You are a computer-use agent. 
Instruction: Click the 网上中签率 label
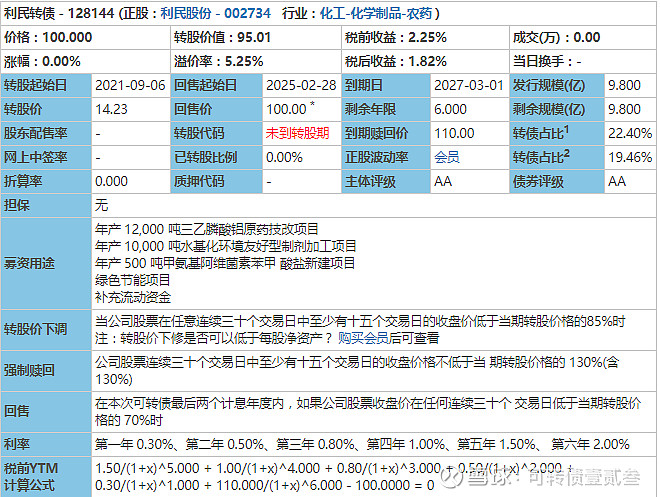pyautogui.click(x=35, y=157)
